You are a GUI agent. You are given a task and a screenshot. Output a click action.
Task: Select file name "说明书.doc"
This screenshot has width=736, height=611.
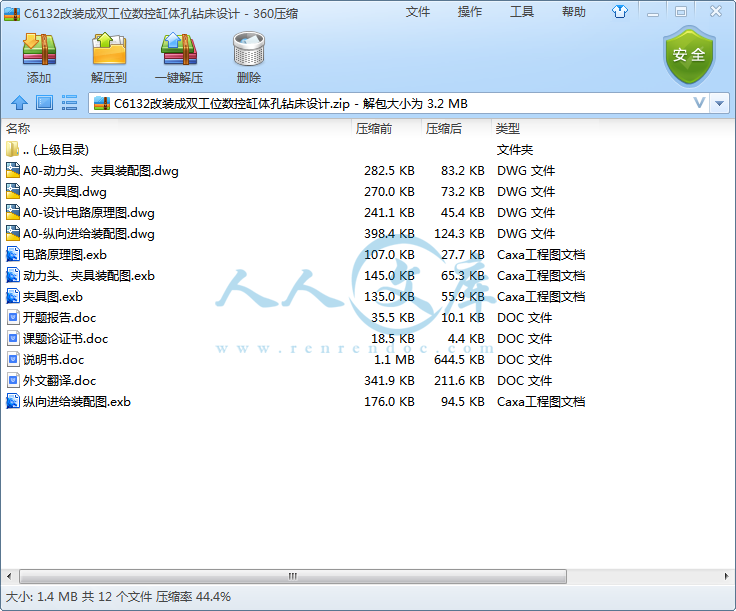[54, 360]
